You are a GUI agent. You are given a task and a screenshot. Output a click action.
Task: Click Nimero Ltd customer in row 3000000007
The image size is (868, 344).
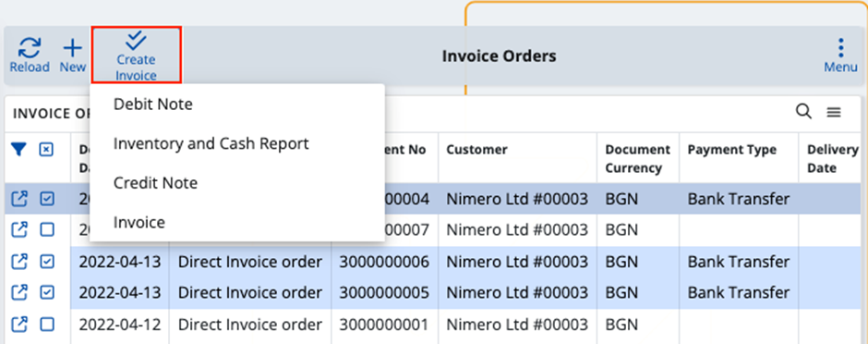pos(517,229)
